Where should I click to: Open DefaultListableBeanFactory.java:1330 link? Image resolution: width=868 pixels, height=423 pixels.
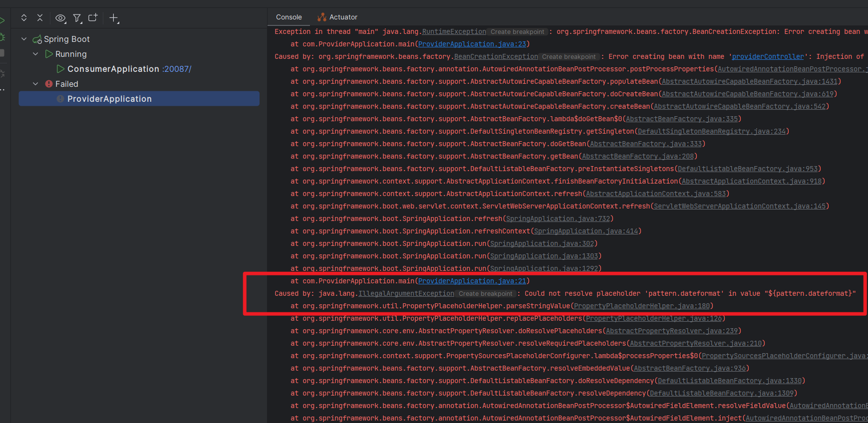coord(730,381)
